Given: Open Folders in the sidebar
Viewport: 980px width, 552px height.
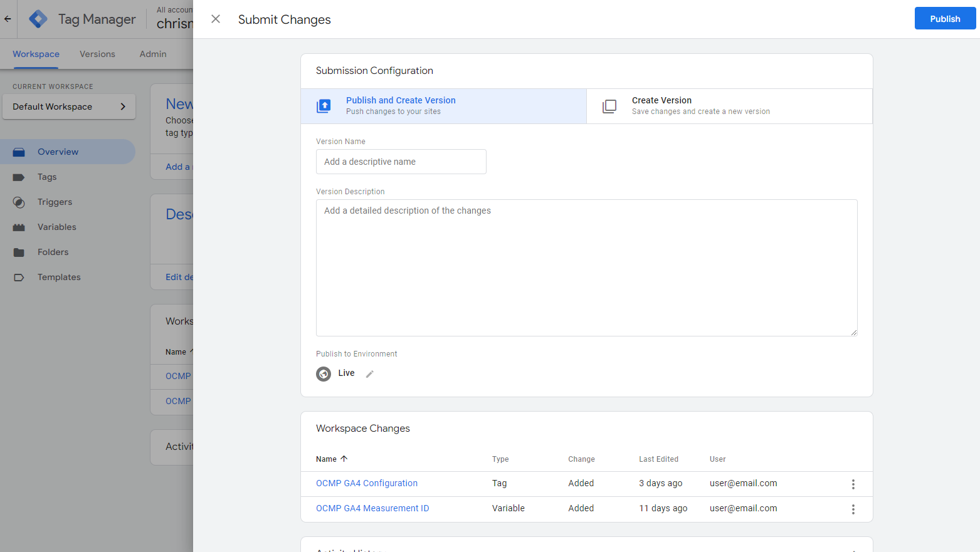Looking at the screenshot, I should click(x=53, y=252).
